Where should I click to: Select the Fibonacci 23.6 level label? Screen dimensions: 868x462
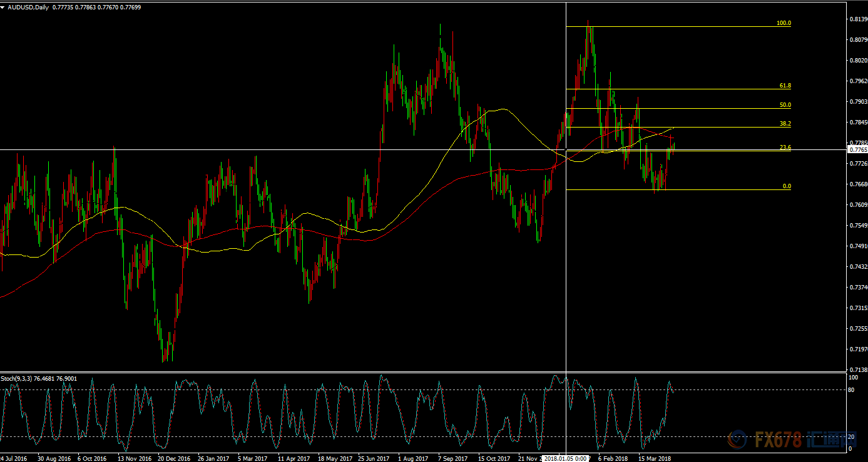[x=785, y=148]
